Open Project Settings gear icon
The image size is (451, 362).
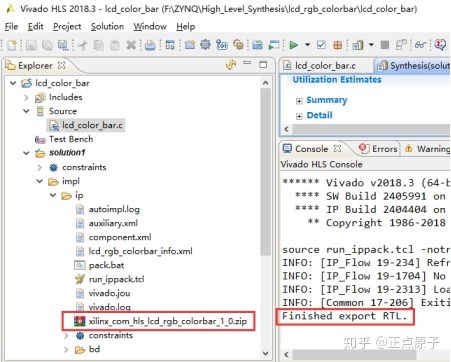coord(205,45)
